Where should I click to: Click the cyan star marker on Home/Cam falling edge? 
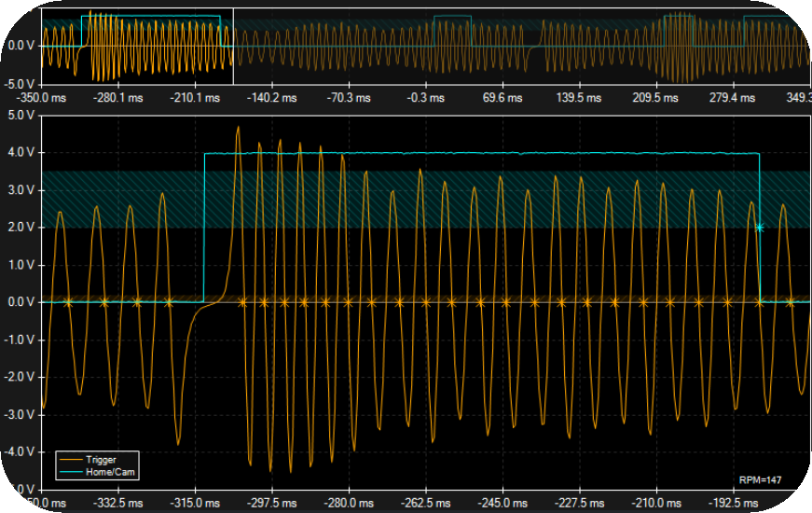coord(759,227)
